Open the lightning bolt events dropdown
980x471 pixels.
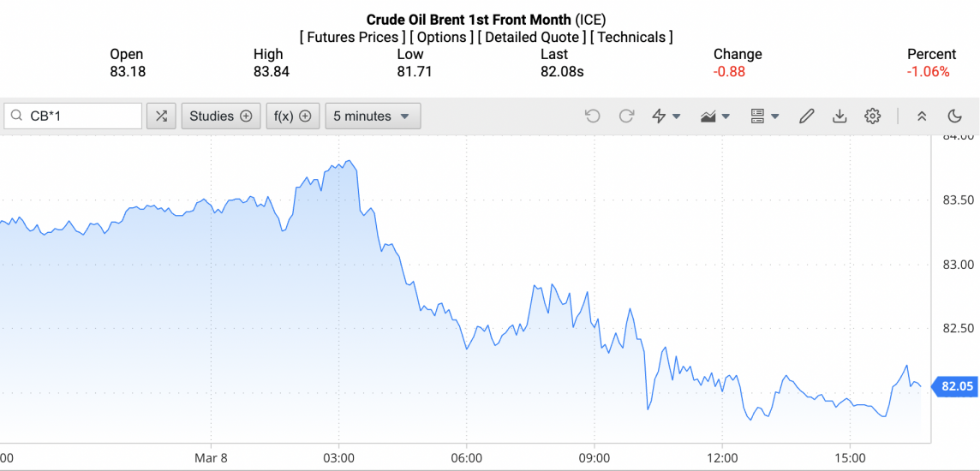(666, 116)
